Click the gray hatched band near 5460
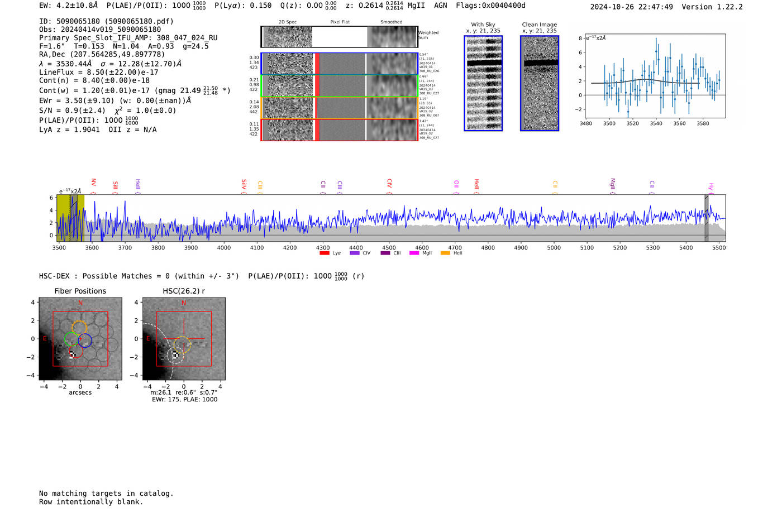The width and height of the screenshot is (782, 532). tap(706, 218)
